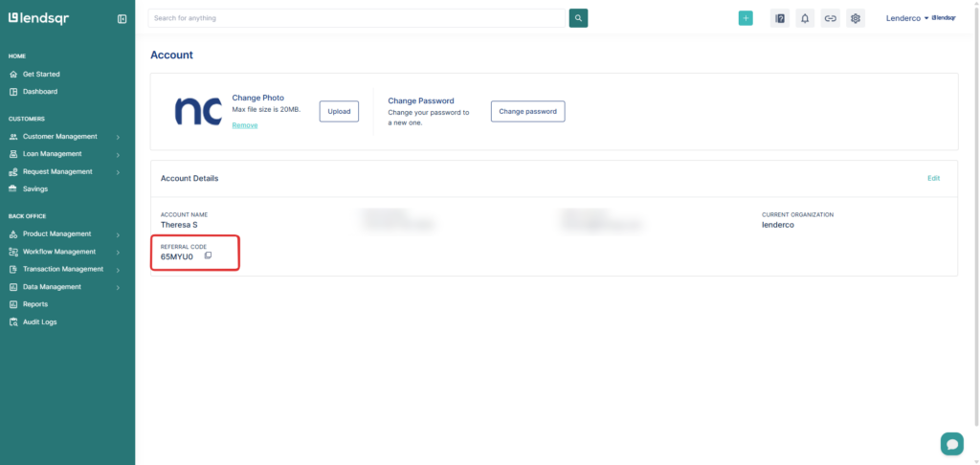Open Savings in the sidebar
The image size is (980, 465).
(35, 189)
